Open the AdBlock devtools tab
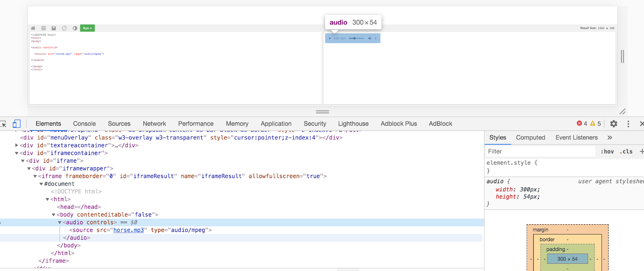This screenshot has width=644, height=271. (x=441, y=124)
